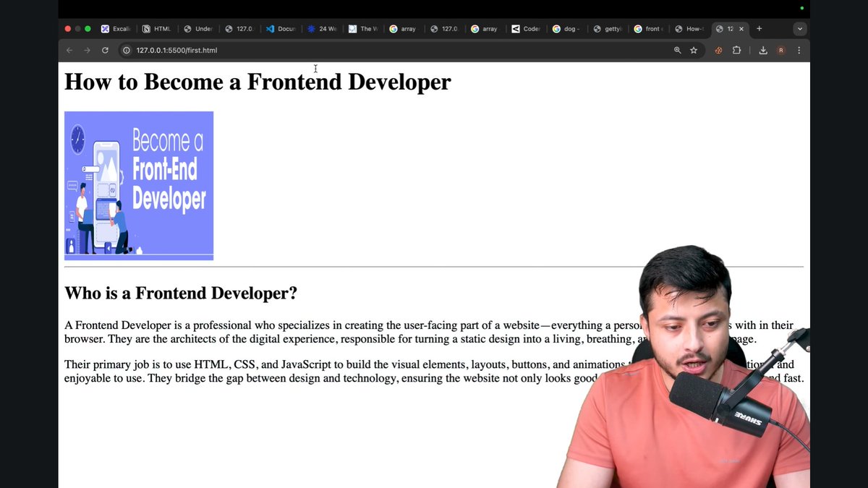Viewport: 868px width, 488px height.
Task: Click the heading How to Become a Frontend Developer
Action: [x=258, y=82]
